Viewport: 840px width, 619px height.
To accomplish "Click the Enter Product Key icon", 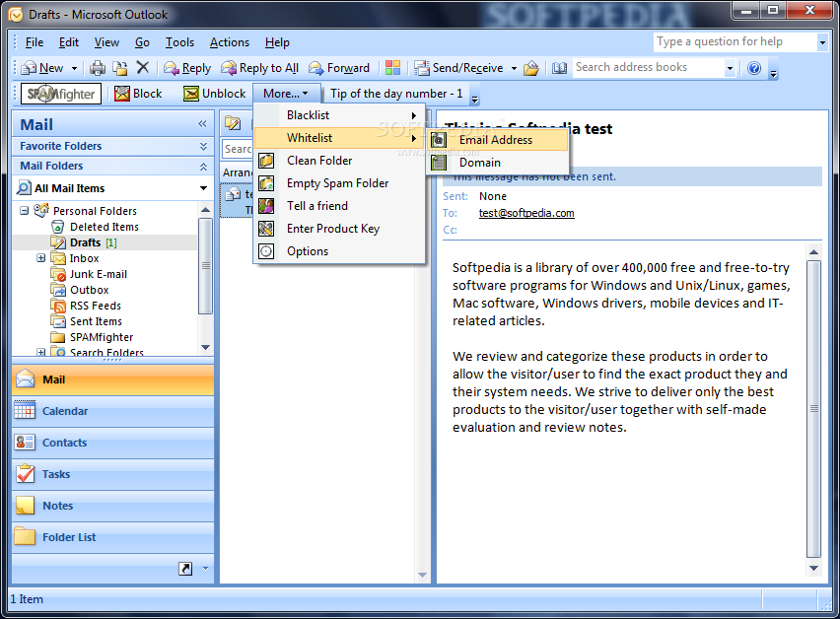I will click(266, 229).
